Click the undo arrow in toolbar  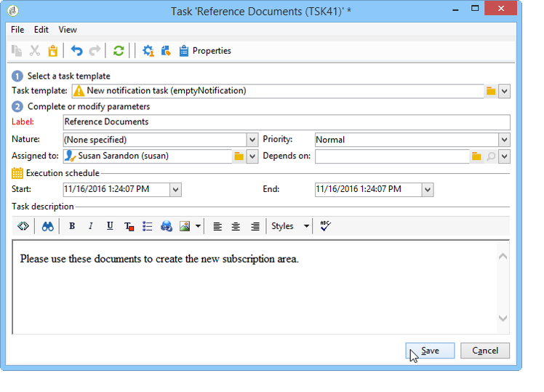[76, 51]
